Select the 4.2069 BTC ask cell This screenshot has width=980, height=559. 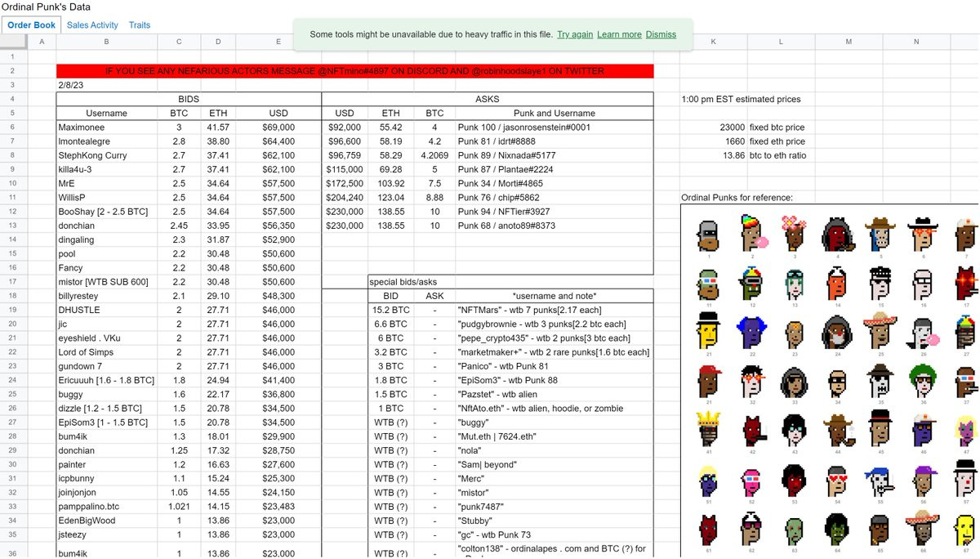[x=434, y=155]
